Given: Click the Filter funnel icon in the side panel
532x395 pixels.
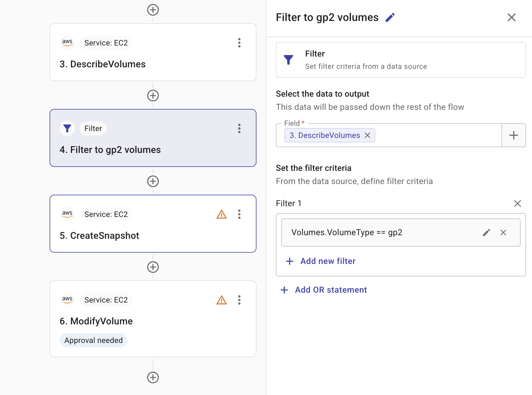Looking at the screenshot, I should pyautogui.click(x=288, y=60).
